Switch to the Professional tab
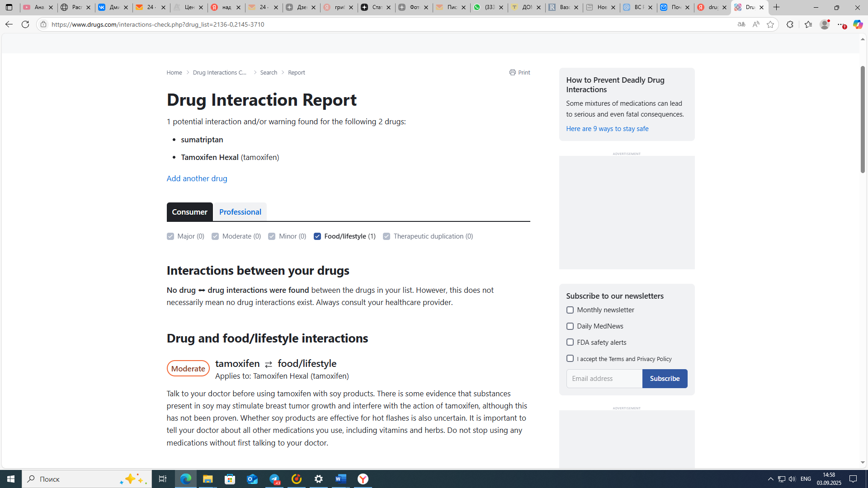This screenshot has width=868, height=488. (x=240, y=212)
